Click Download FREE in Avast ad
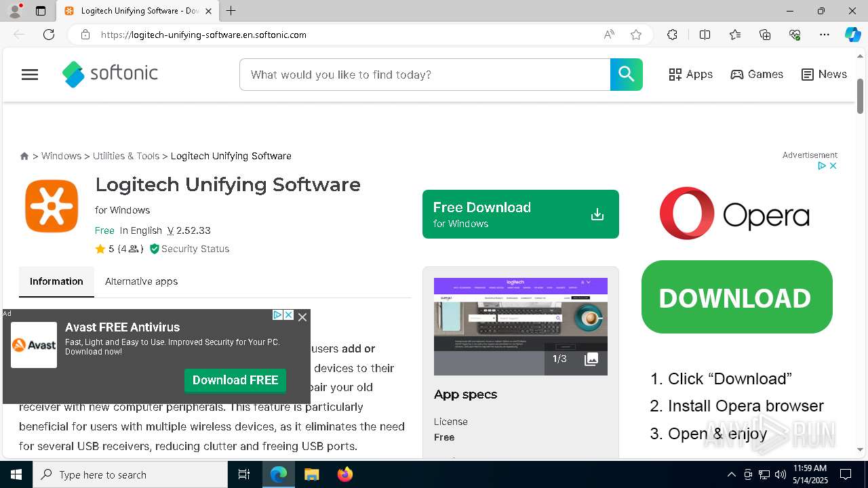This screenshot has height=488, width=868. pyautogui.click(x=235, y=380)
